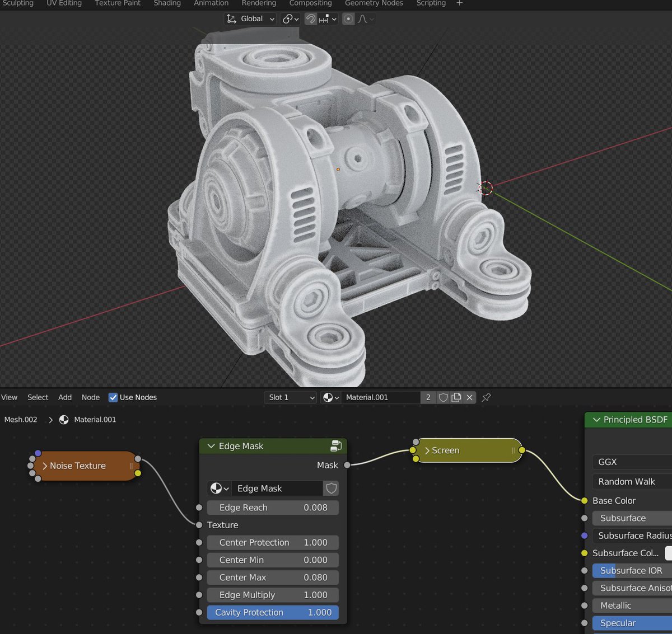Click the Edge Multiply value field

pyautogui.click(x=273, y=595)
